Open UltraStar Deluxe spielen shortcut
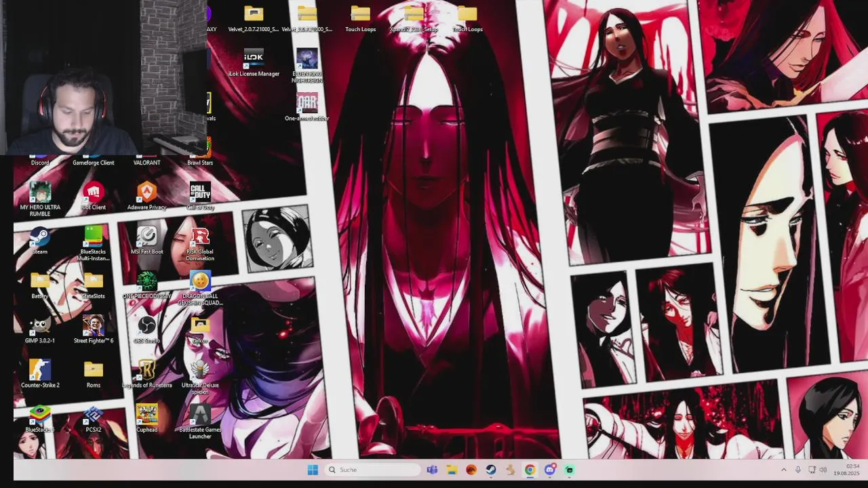Viewport: 868px width, 488px height. [x=200, y=378]
